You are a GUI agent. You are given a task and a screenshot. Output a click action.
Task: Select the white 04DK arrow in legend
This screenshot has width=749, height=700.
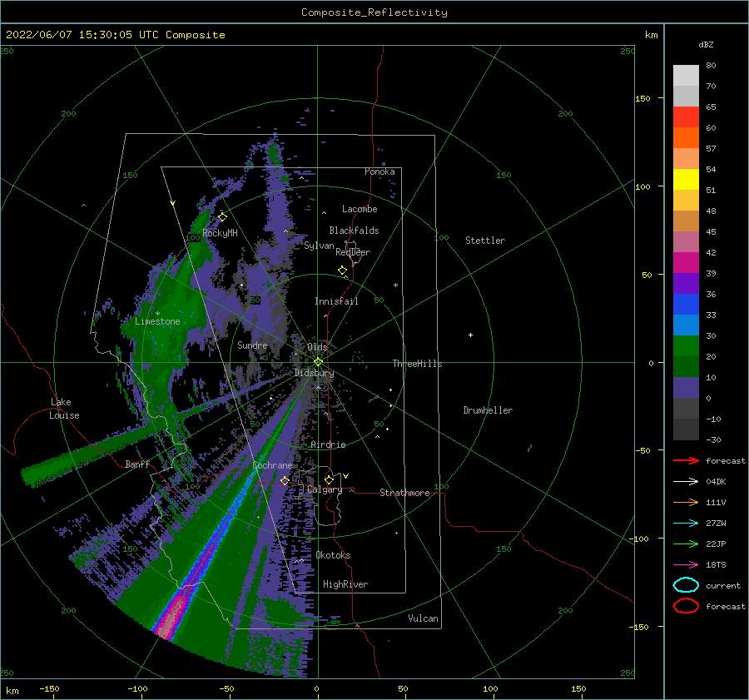click(686, 482)
